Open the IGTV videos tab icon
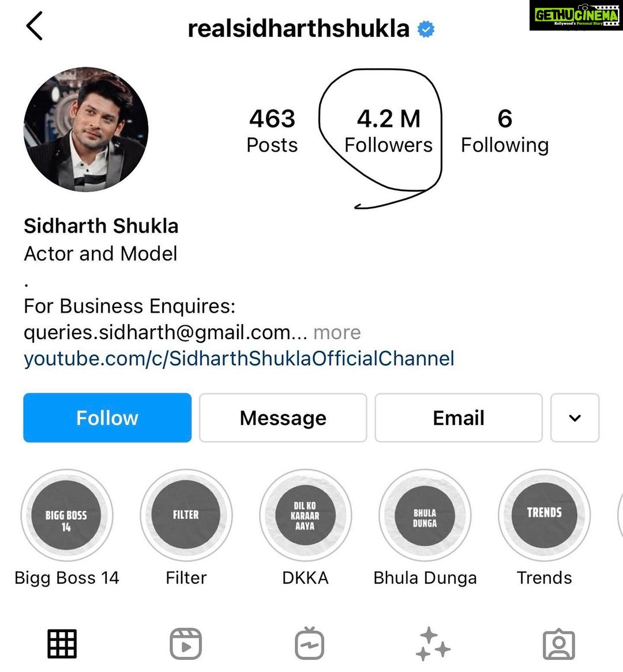623x672 pixels. (x=309, y=644)
